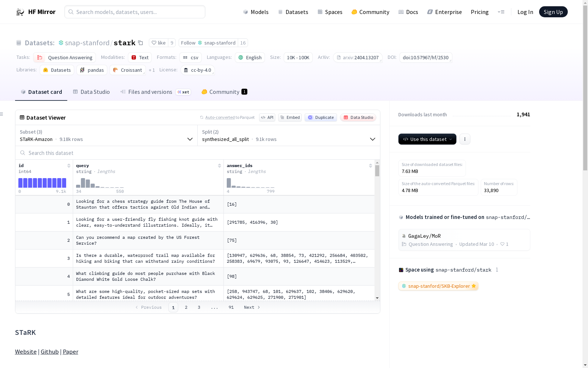The width and height of the screenshot is (588, 368).
Task: Click the Text modality tag
Action: 140,57
